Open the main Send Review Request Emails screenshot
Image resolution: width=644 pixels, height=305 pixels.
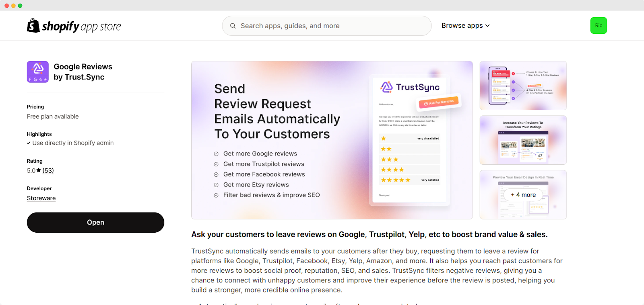click(x=332, y=140)
